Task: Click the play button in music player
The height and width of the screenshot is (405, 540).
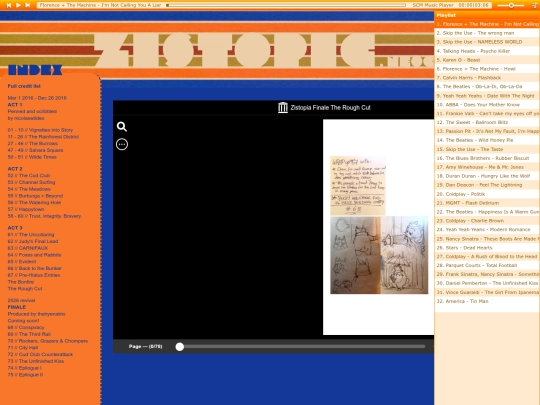Action: click(x=18, y=5)
